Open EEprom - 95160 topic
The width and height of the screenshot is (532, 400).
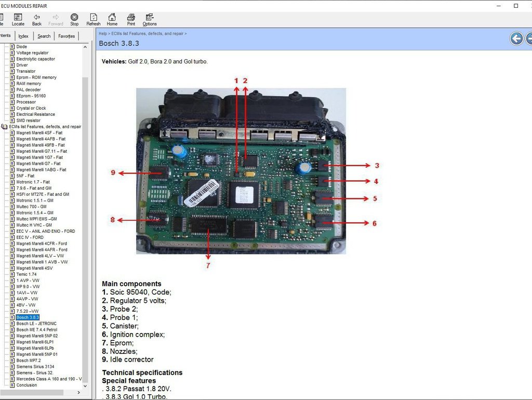pos(31,96)
